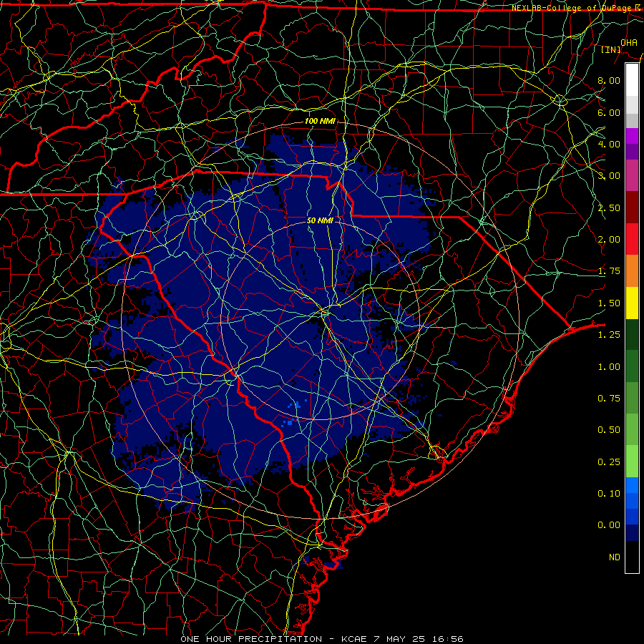Click the 0.75 legend value label
The height and width of the screenshot is (644, 644).
click(x=609, y=399)
